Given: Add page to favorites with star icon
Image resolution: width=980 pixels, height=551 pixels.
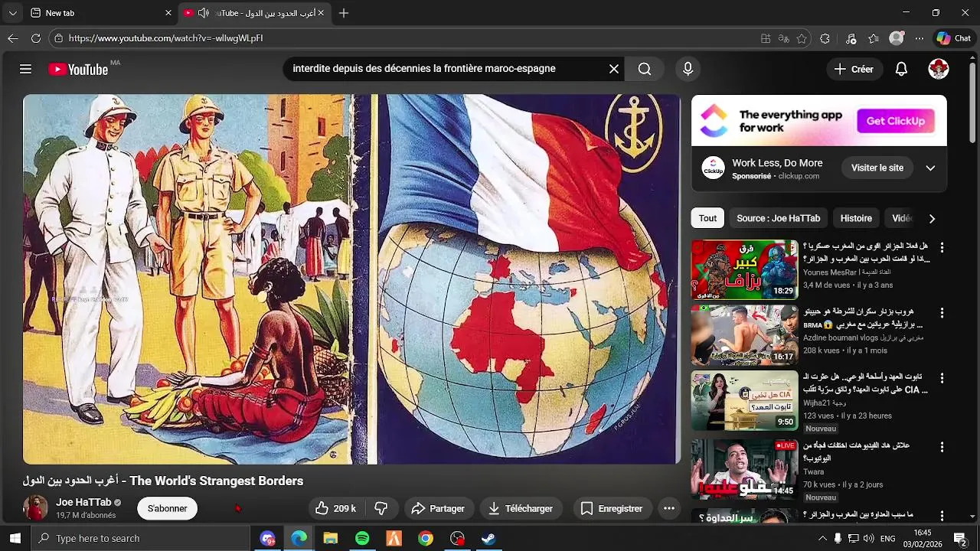Looking at the screenshot, I should pos(802,38).
